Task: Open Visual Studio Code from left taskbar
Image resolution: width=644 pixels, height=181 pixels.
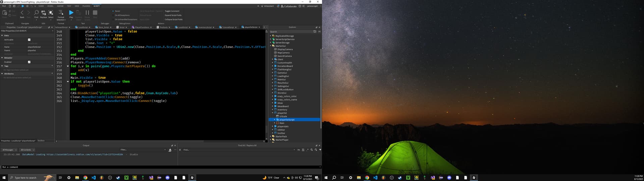Action: [x=94, y=178]
